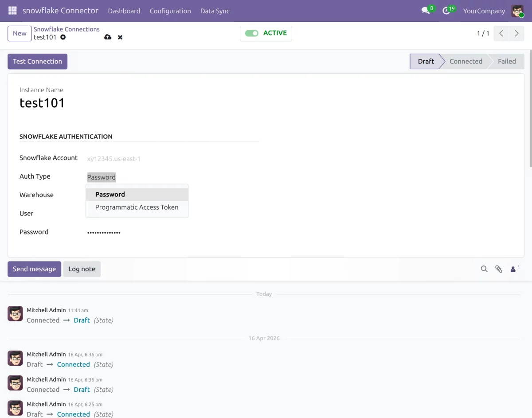Click the Today date separator label
This screenshot has height=418, width=532.
(x=264, y=294)
